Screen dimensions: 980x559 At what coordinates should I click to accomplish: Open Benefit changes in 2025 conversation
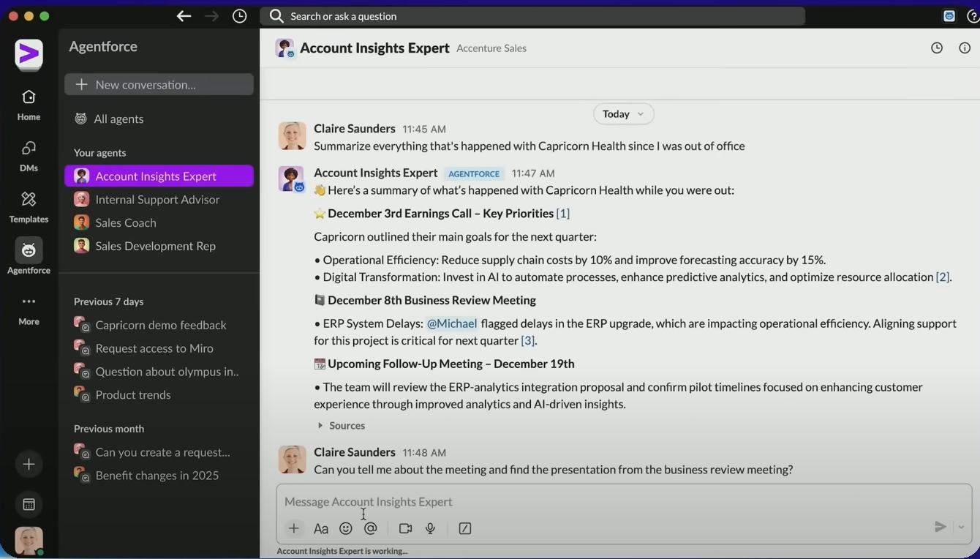159,476
